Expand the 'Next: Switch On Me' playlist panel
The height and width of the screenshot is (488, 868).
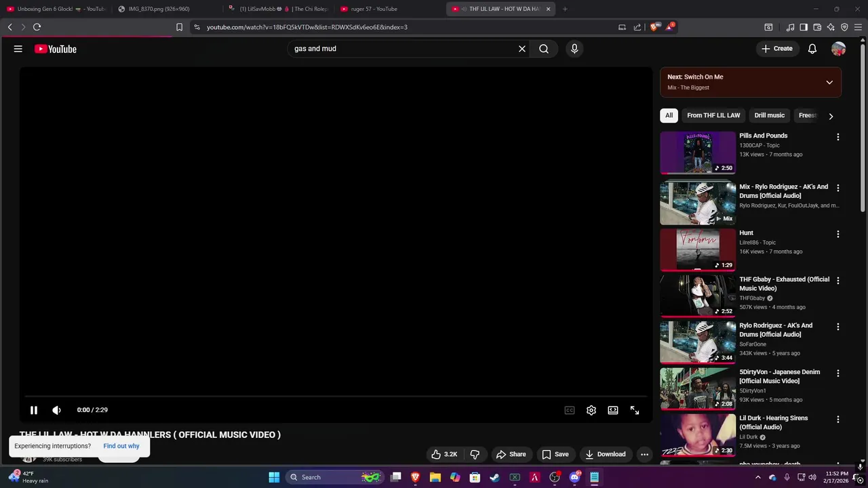click(829, 83)
